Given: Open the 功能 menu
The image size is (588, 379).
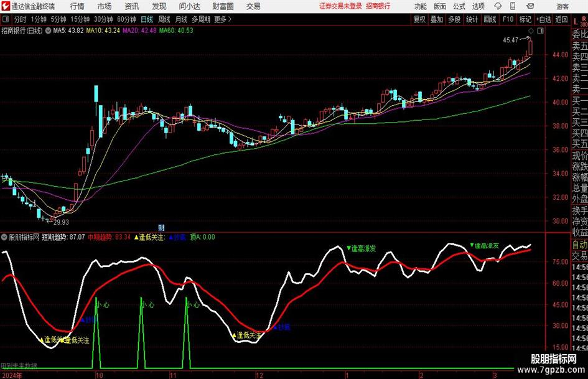Looking at the screenshot, I should 421,6.
